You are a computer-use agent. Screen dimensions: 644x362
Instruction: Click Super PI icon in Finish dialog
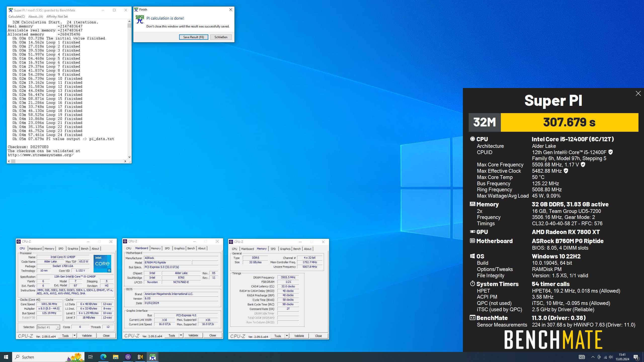tap(140, 19)
